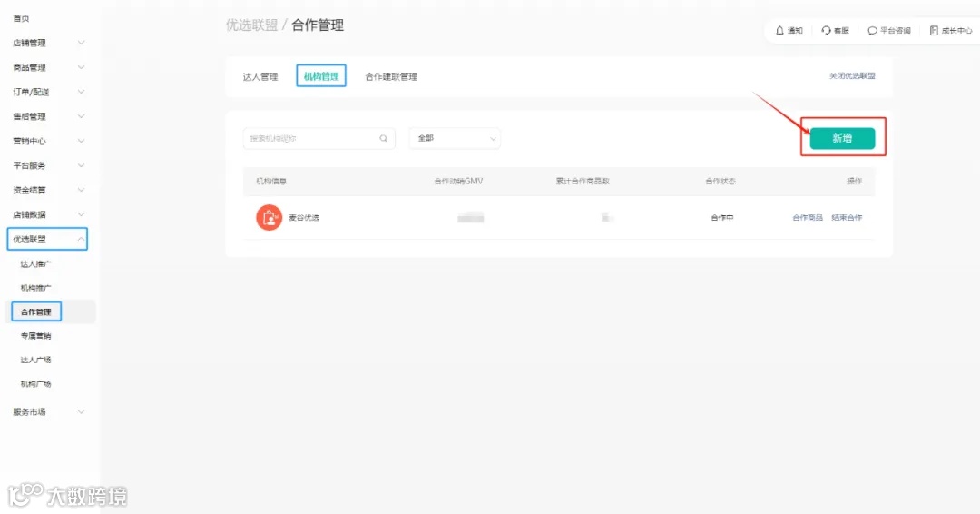Open 达人推广 submenu item
This screenshot has width=980, height=514.
pyautogui.click(x=35, y=264)
